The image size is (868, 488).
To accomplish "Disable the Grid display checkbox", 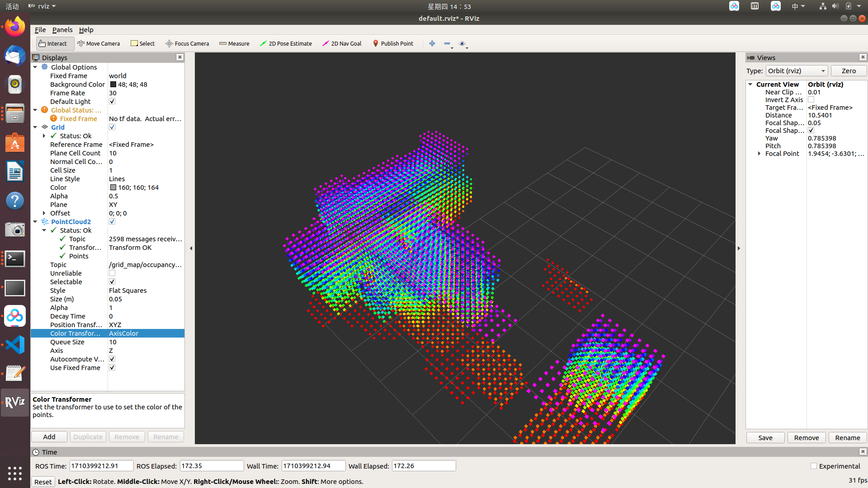I will tap(112, 127).
